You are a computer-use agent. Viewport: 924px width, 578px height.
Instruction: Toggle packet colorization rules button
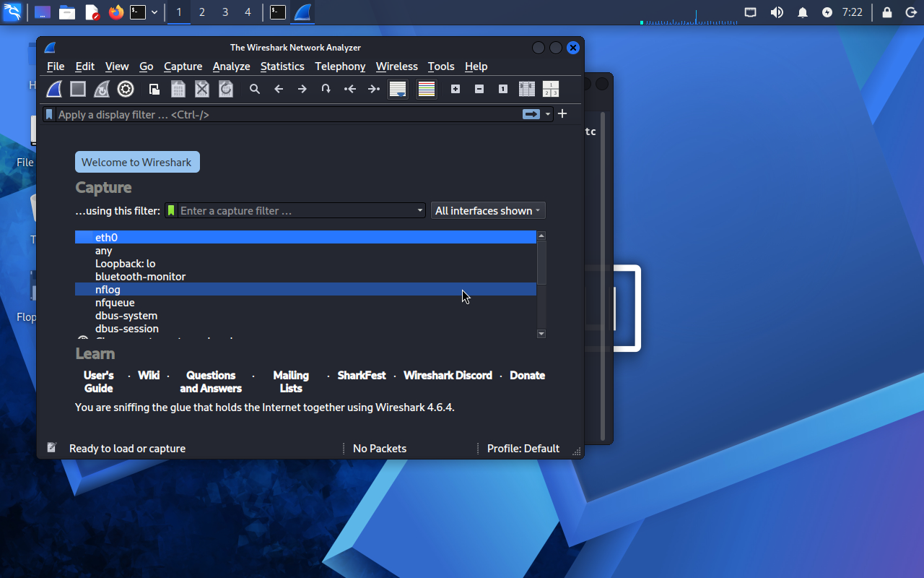tap(427, 89)
